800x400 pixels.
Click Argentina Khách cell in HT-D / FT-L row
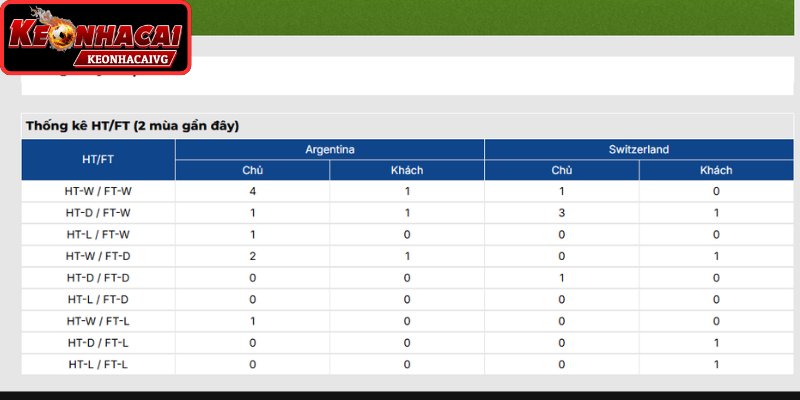pyautogui.click(x=407, y=343)
